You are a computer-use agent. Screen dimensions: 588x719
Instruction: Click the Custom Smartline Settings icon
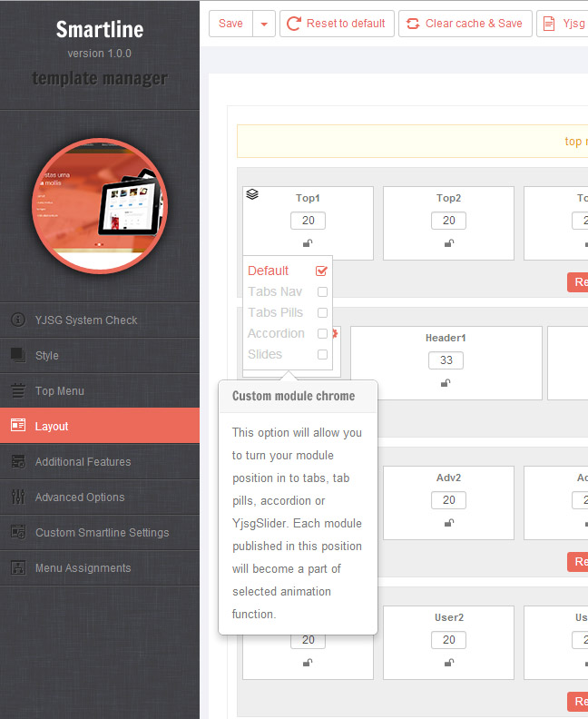click(18, 532)
